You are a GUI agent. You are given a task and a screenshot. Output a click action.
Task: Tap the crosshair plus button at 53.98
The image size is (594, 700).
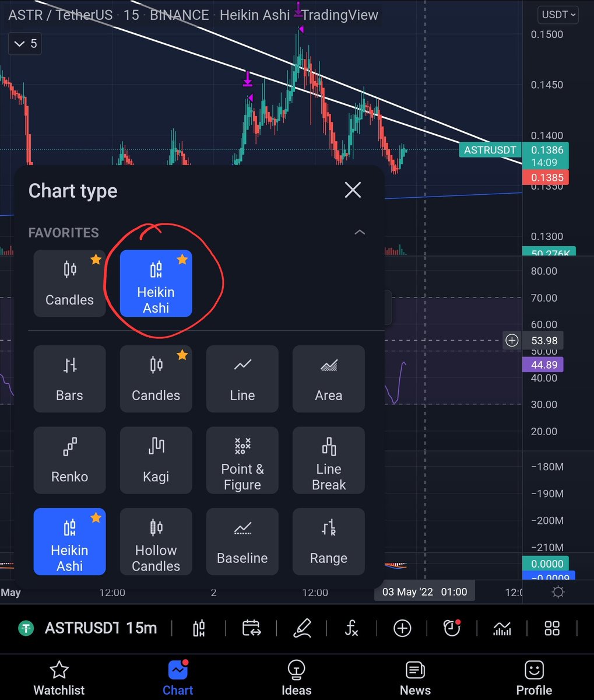[512, 340]
